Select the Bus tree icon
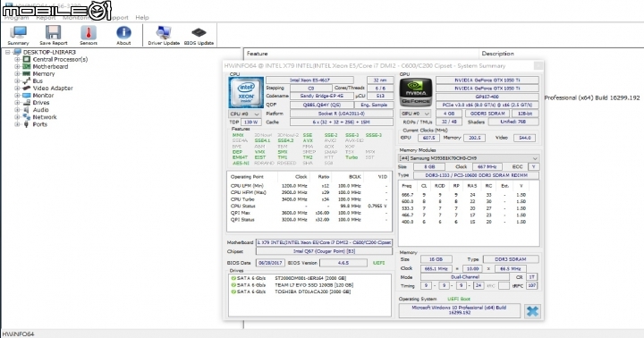Image resolution: width=644 pixels, height=338 pixels. coord(27,80)
